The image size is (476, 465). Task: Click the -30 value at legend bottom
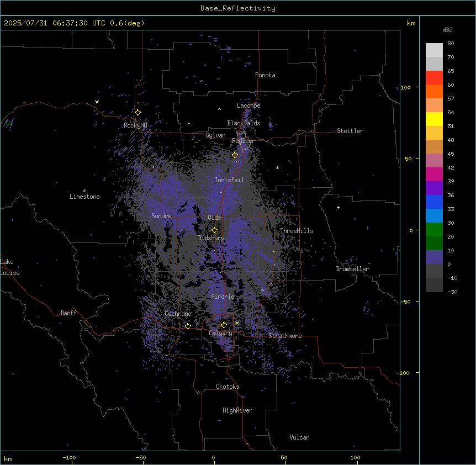coord(452,292)
